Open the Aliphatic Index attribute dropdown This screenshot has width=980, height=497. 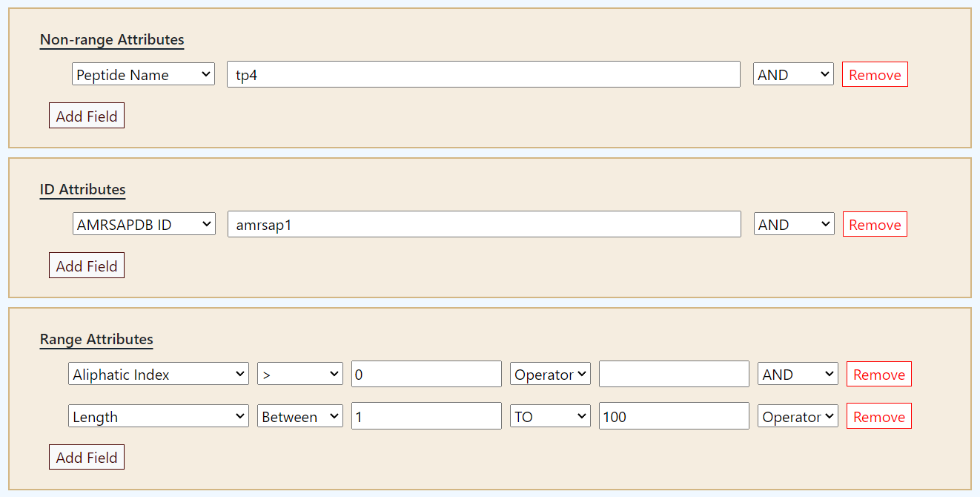click(x=159, y=374)
